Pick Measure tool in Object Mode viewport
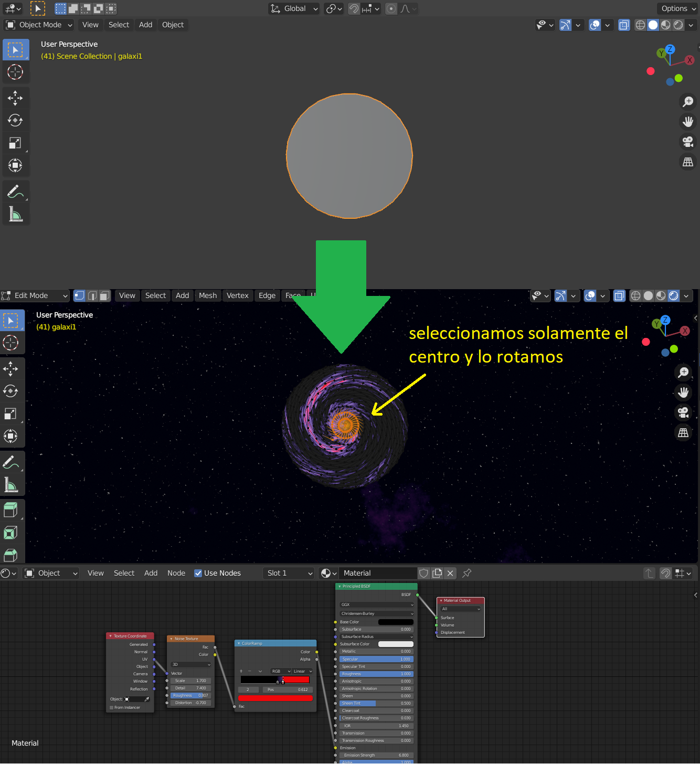The width and height of the screenshot is (700, 764). pyautogui.click(x=15, y=214)
